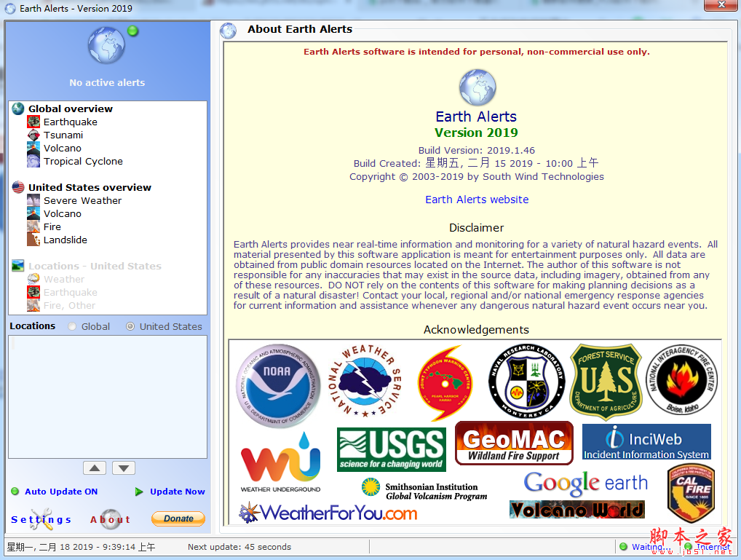Screen dimensions: 741x560
Task: Open the About page
Action: tap(111, 519)
